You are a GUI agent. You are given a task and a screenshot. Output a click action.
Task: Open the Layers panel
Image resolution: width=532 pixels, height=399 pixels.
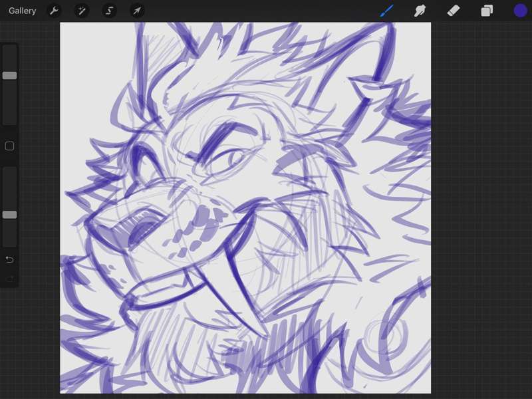coord(487,11)
